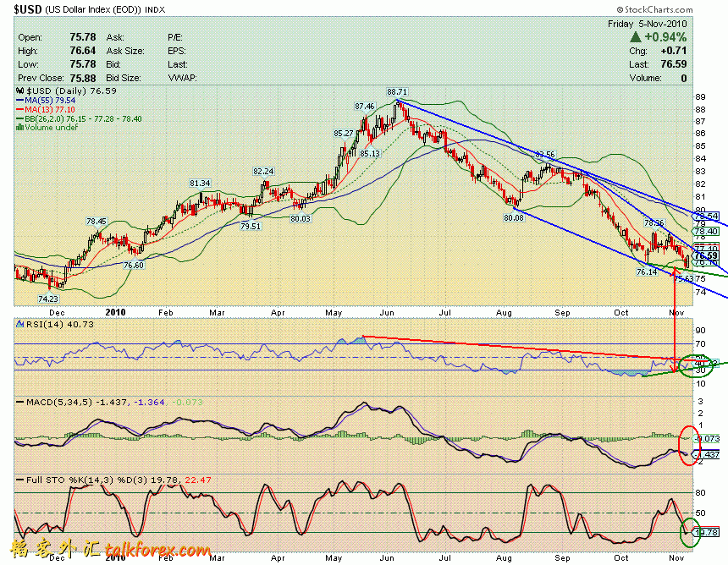
Task: Click the 80.08 low price label
Action: point(514,217)
